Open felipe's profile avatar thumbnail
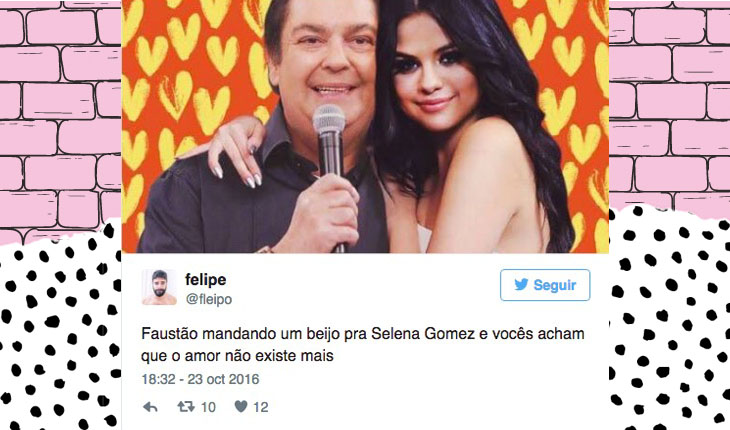The image size is (730, 430). click(x=159, y=287)
